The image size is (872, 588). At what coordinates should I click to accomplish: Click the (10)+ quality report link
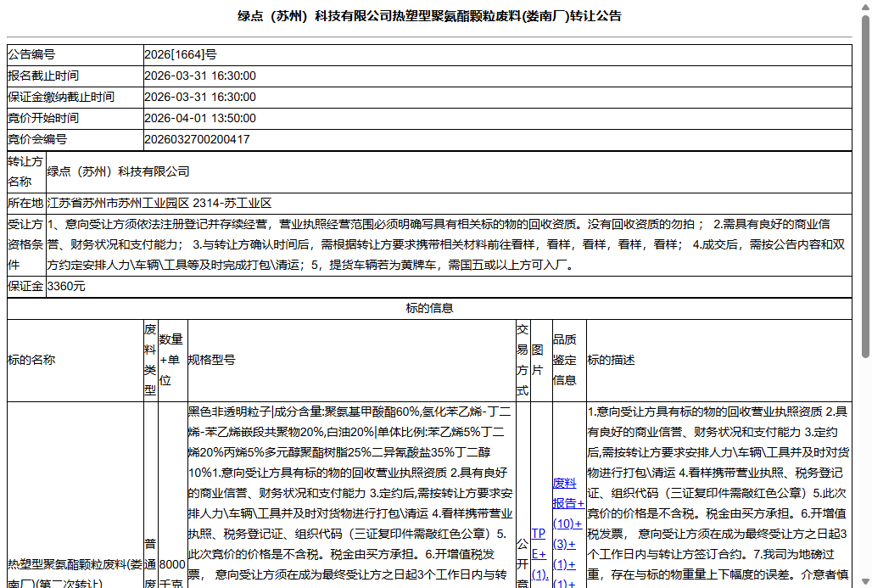point(564,524)
